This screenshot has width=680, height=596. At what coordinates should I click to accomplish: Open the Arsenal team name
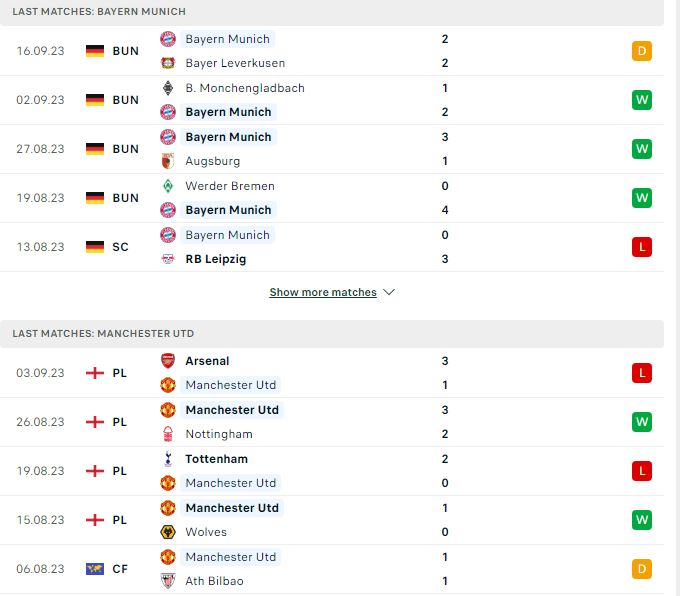(207, 361)
